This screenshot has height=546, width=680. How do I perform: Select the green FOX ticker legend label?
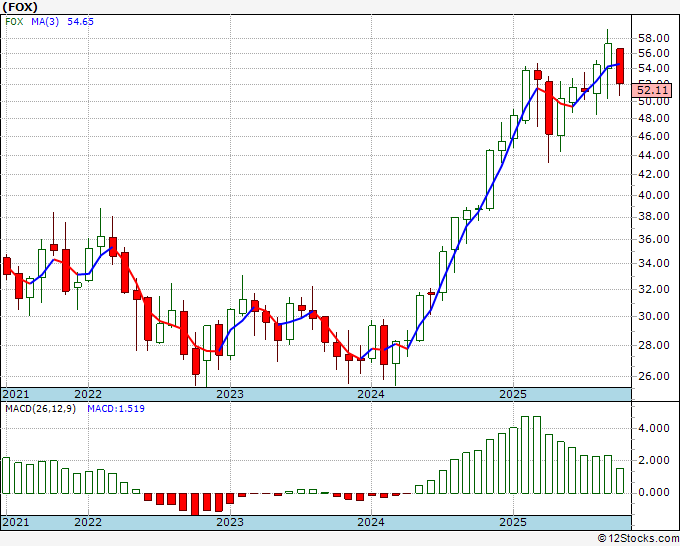point(14,21)
